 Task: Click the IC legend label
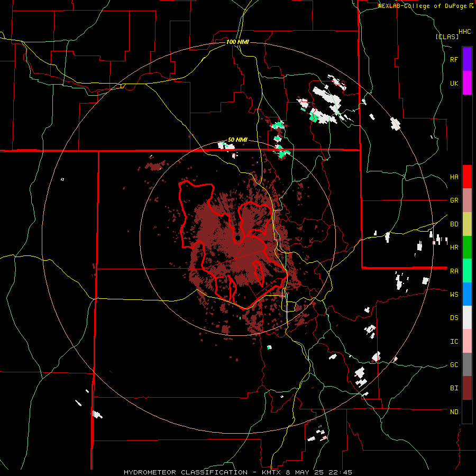454,341
